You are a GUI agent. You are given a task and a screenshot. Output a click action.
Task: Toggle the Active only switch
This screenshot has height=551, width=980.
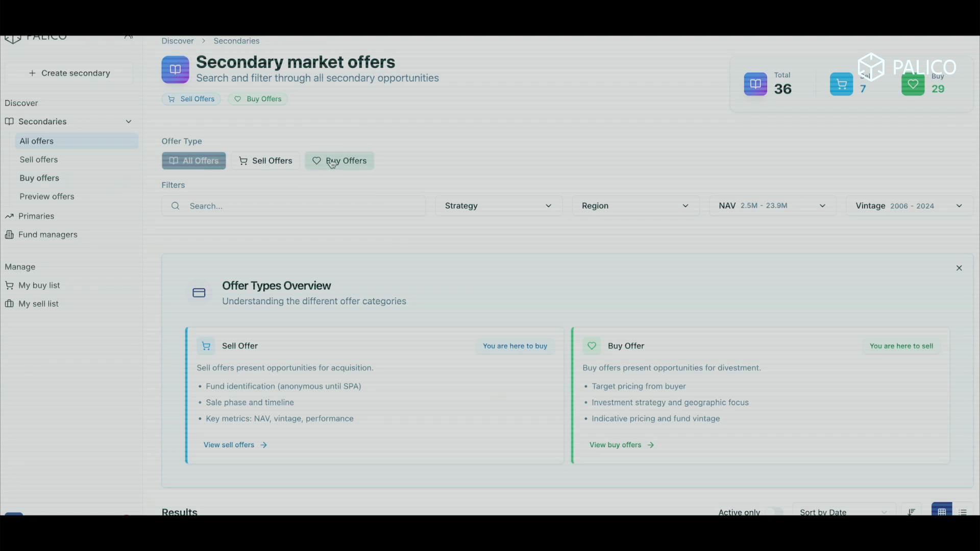tap(774, 512)
